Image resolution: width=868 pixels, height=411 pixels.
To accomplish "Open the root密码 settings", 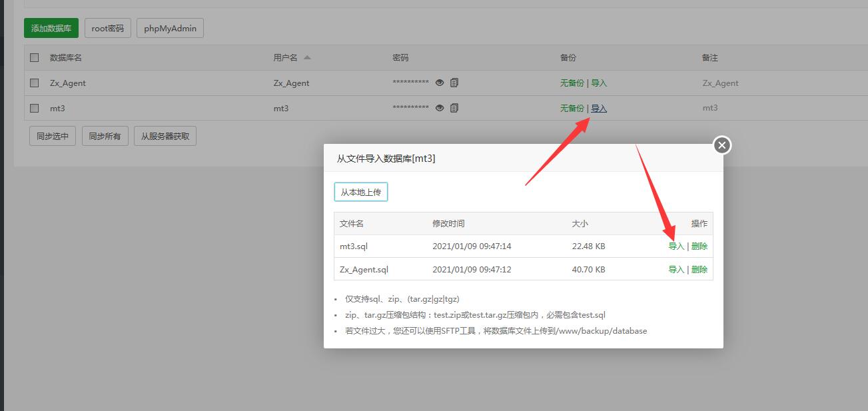I will pos(108,29).
